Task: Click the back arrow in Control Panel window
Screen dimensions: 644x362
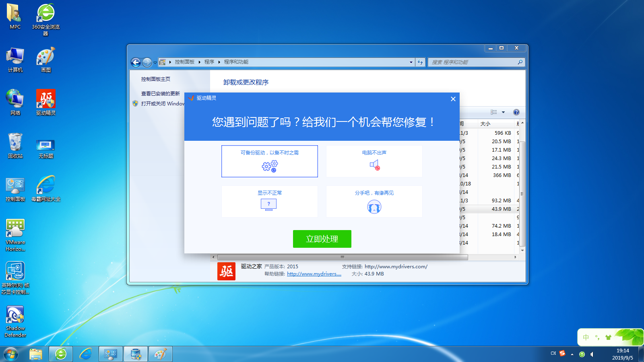Action: point(136,62)
